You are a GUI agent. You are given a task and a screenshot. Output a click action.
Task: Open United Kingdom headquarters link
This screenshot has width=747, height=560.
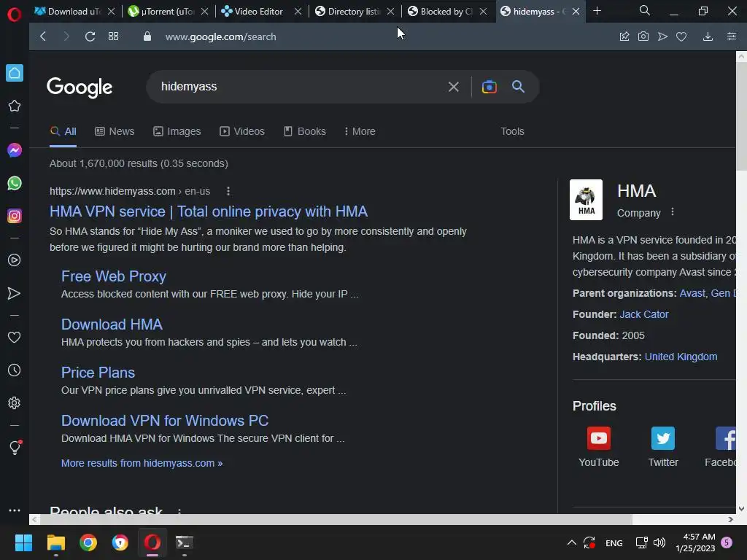[x=681, y=357]
